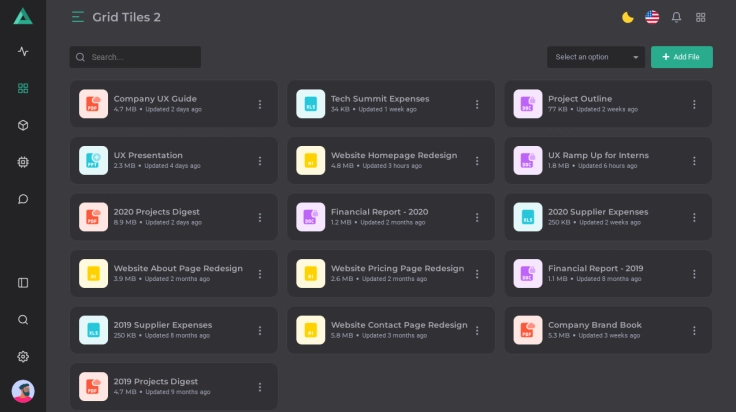Open the chat bubble sidebar icon
Viewport: 736px width, 412px height.
click(23, 199)
